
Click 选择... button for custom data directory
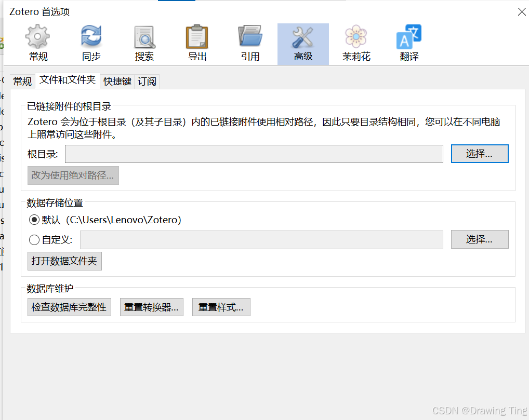[480, 239]
